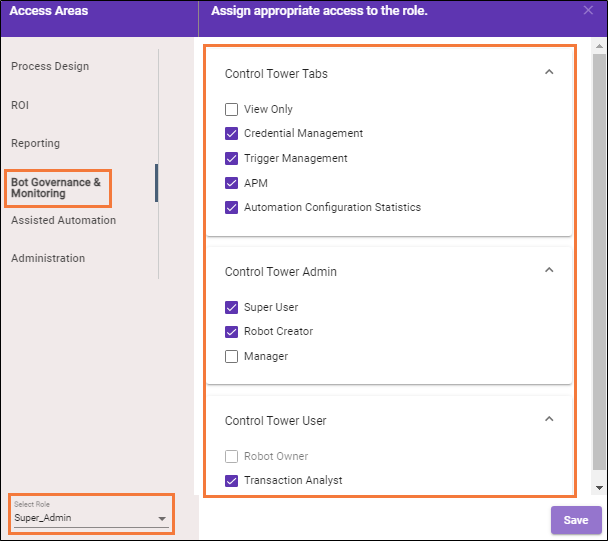Uncheck Transaction Analyst checkbox
608x541 pixels.
(232, 480)
